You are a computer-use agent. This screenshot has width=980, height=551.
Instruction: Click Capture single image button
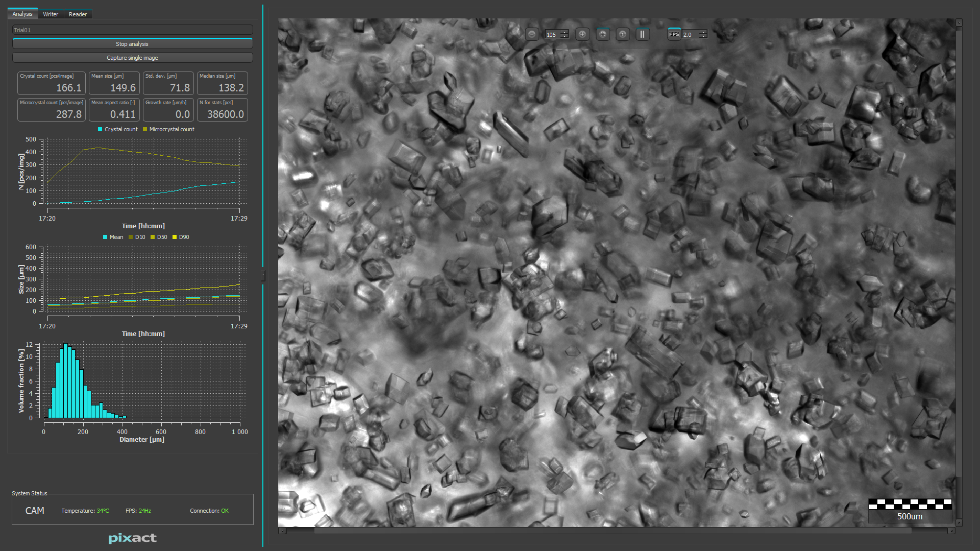(x=132, y=58)
